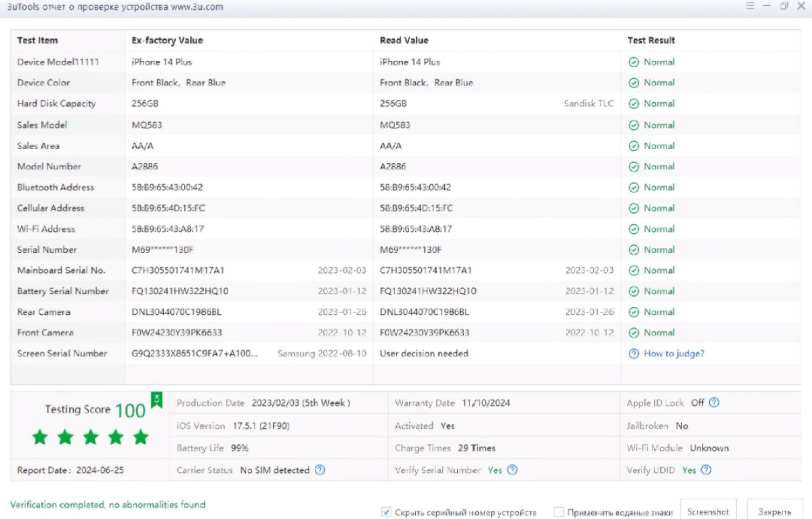The image size is (812, 519).
Task: Click the Sandisk TLC label
Action: click(589, 104)
